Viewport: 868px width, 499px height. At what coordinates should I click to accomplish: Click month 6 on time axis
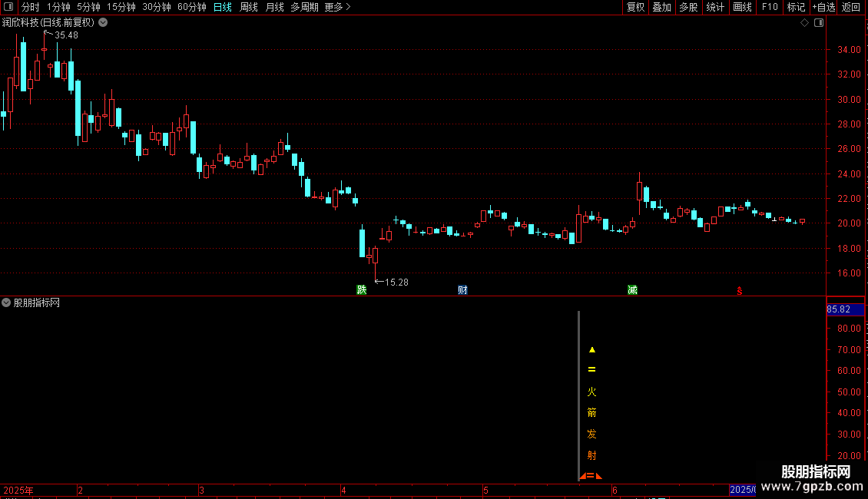615,491
